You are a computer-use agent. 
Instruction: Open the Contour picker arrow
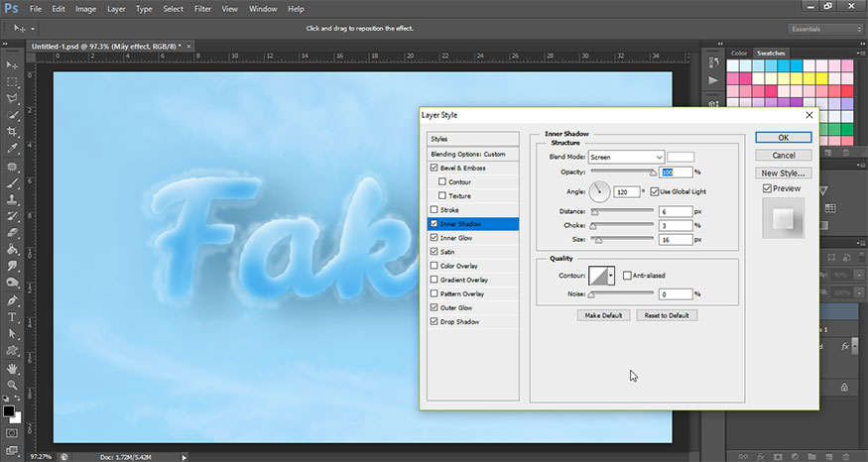tap(611, 275)
